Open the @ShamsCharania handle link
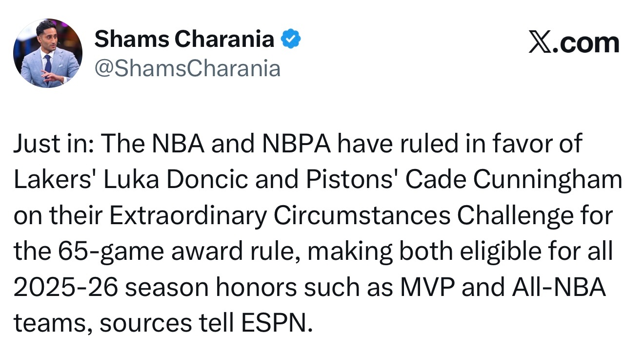The width and height of the screenshot is (644, 358). pos(187,68)
